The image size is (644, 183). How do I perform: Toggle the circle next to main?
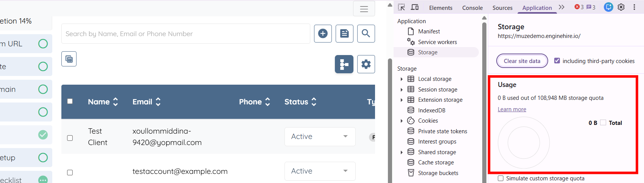(x=43, y=89)
